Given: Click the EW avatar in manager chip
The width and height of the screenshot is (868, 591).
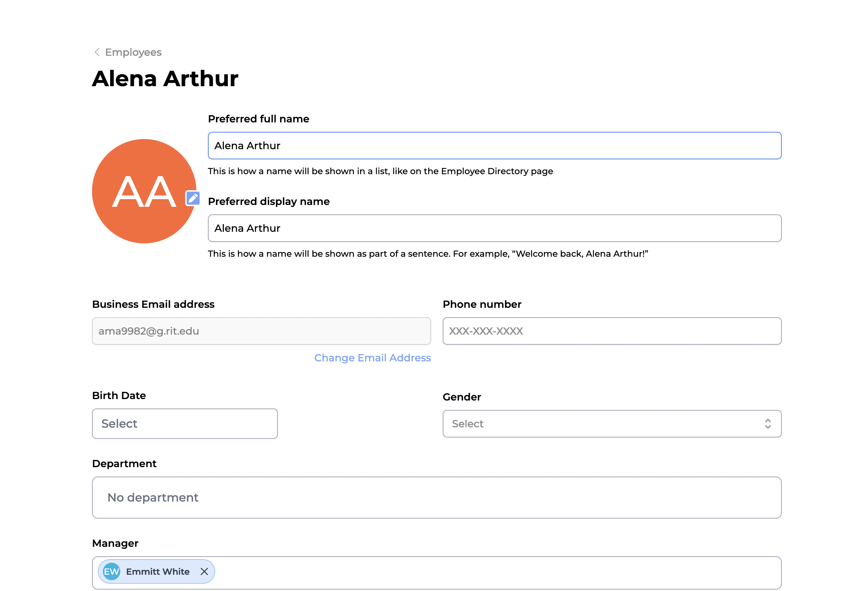Looking at the screenshot, I should click(111, 571).
